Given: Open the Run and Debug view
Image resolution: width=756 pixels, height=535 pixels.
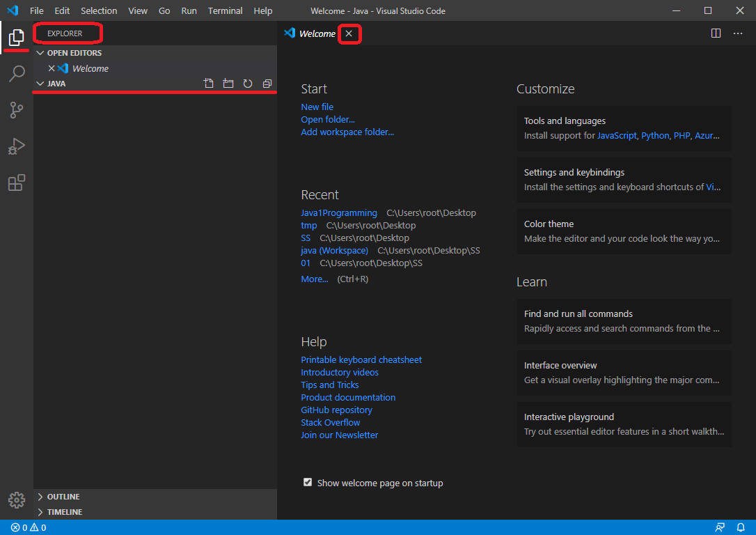Looking at the screenshot, I should [17, 146].
